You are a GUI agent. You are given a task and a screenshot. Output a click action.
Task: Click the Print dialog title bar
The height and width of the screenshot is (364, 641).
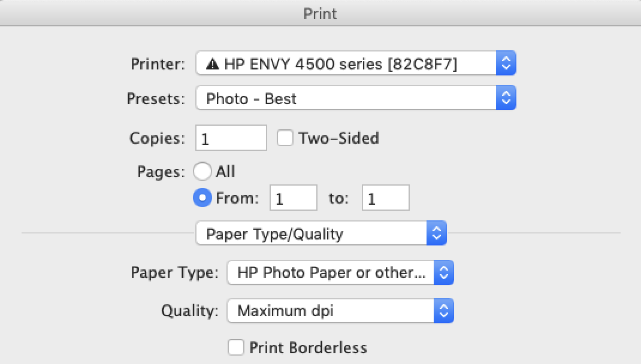(x=320, y=13)
